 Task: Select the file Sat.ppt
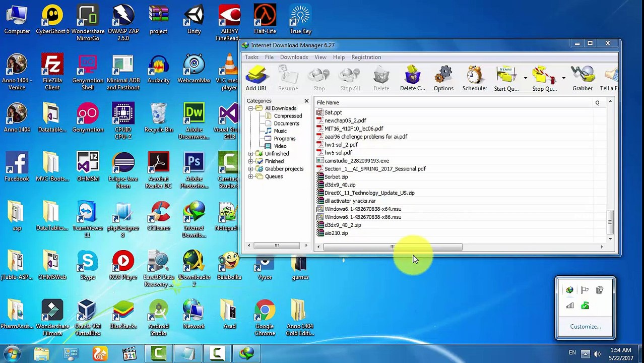click(333, 112)
